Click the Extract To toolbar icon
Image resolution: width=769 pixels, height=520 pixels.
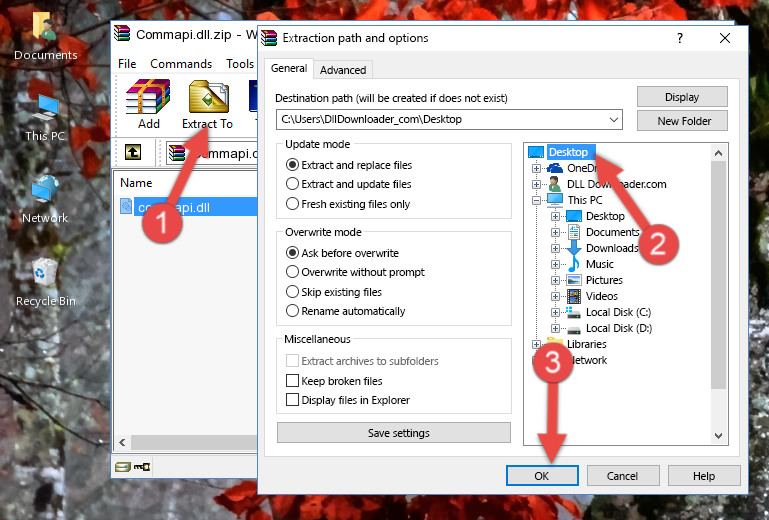pyautogui.click(x=207, y=104)
